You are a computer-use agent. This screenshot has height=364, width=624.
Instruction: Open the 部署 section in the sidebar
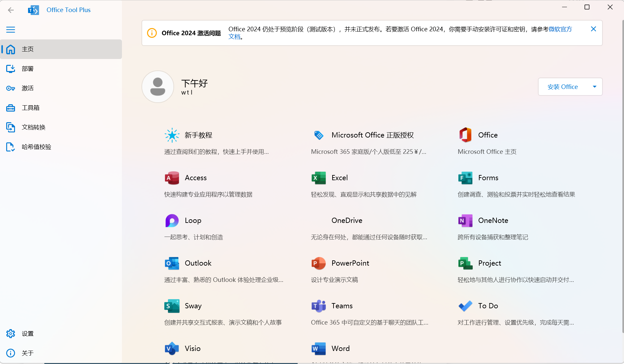coord(28,68)
